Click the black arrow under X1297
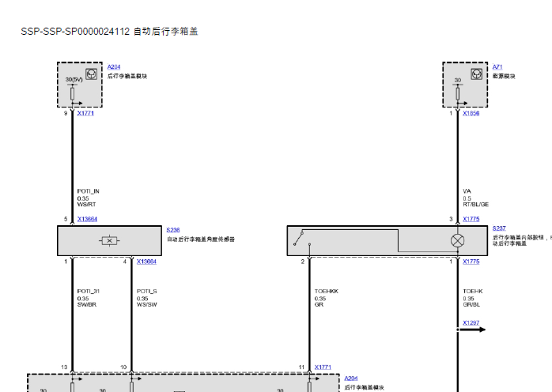Viewport: 552px width, 392px height. coord(472,330)
